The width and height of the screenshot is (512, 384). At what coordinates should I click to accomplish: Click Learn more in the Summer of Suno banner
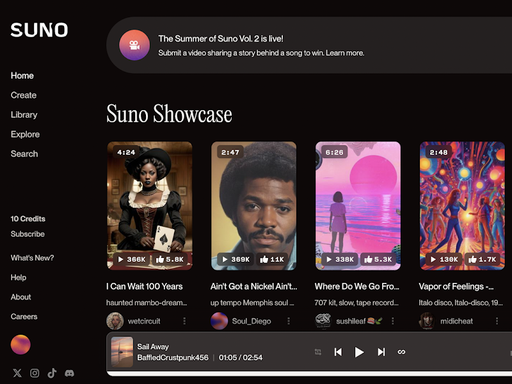tap(345, 53)
